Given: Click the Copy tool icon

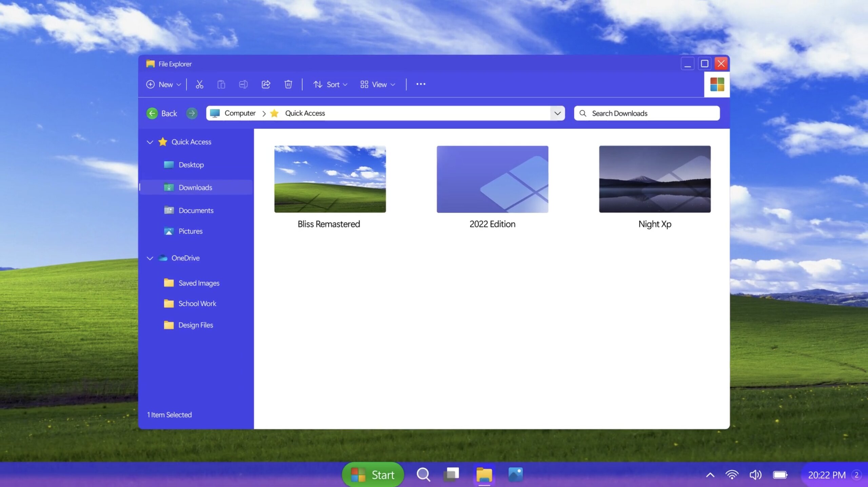Looking at the screenshot, I should [221, 84].
